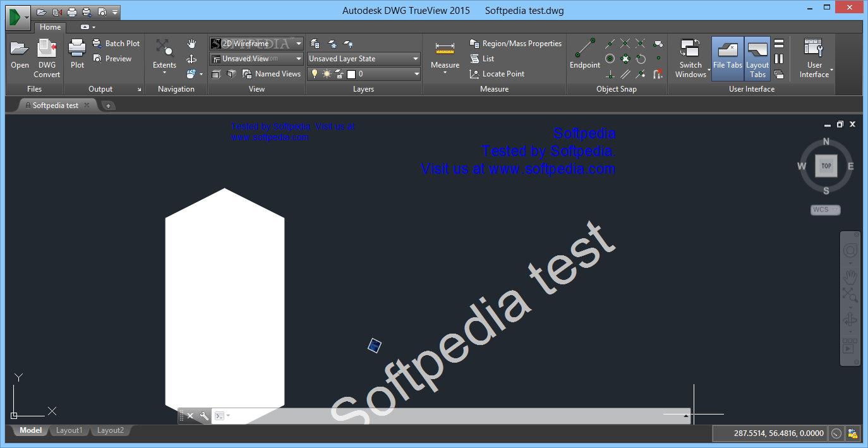Screen dimensions: 868x448
Task: Open the Unsaved View dropdown
Action: 256,59
